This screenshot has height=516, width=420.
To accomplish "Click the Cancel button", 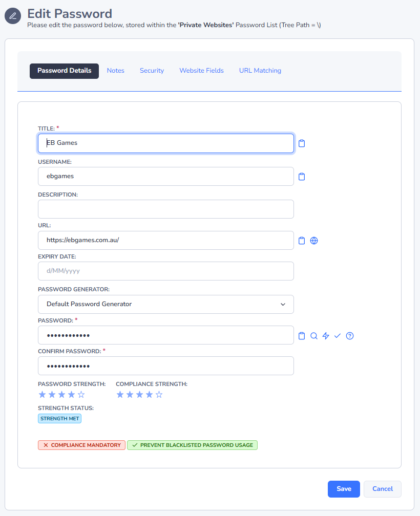I will (382, 489).
